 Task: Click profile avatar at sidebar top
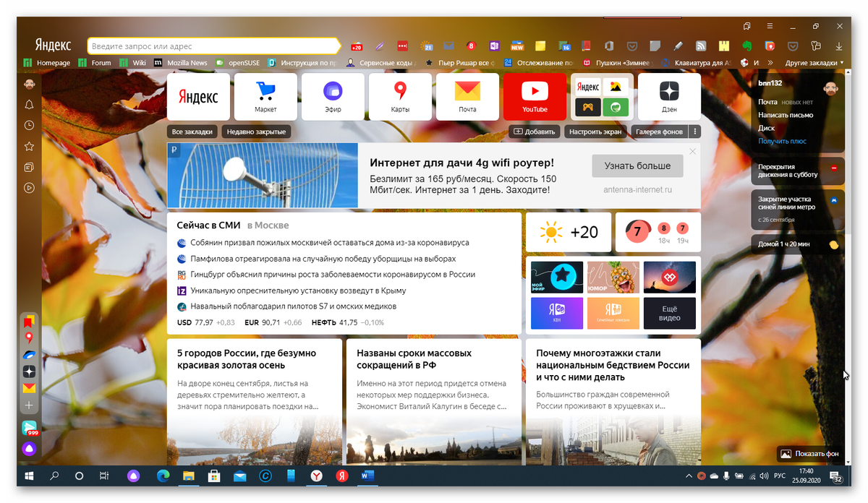pyautogui.click(x=29, y=84)
